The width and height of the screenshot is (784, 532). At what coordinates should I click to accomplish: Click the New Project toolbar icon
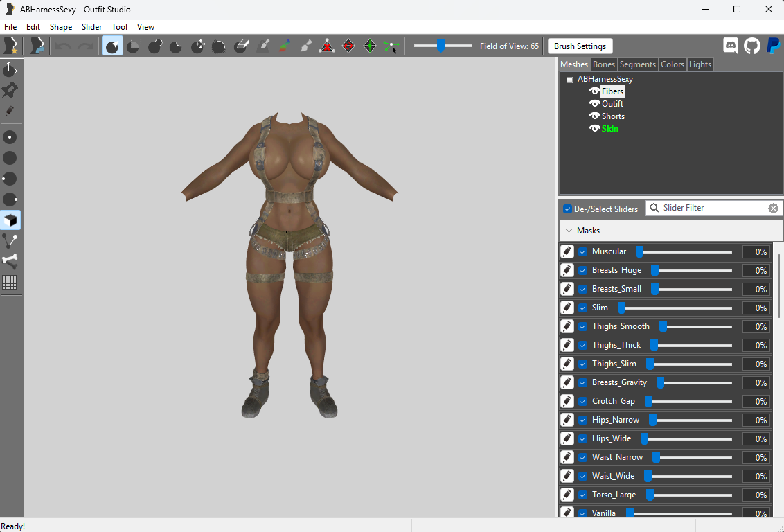click(10, 46)
